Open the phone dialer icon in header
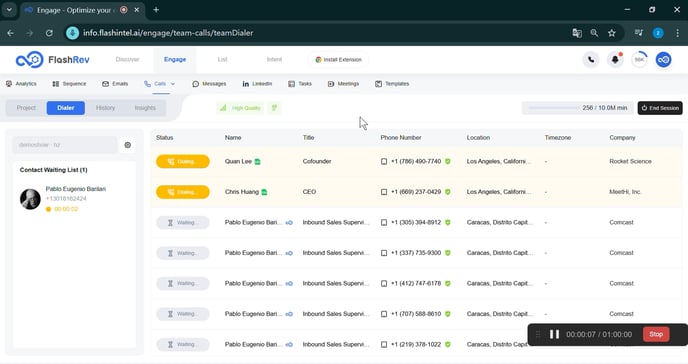 click(591, 60)
